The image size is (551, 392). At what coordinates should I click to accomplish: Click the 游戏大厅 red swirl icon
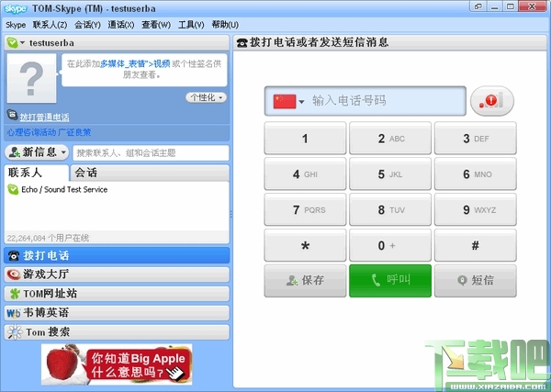click(14, 274)
